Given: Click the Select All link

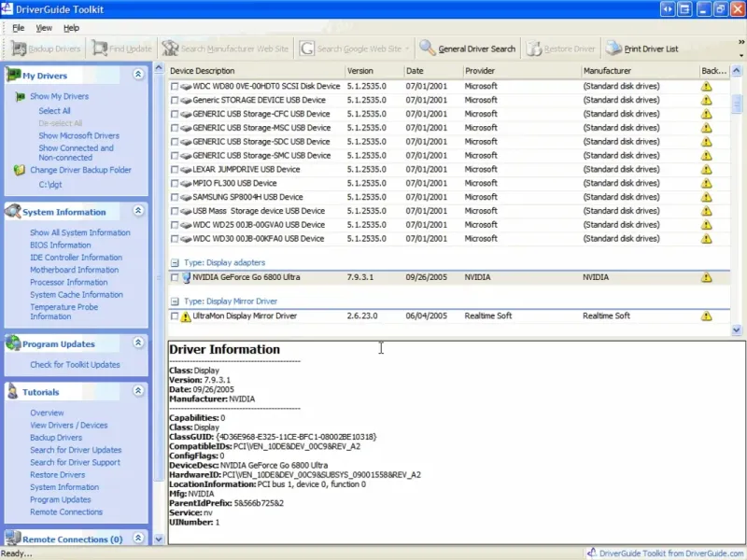Looking at the screenshot, I should point(54,111).
